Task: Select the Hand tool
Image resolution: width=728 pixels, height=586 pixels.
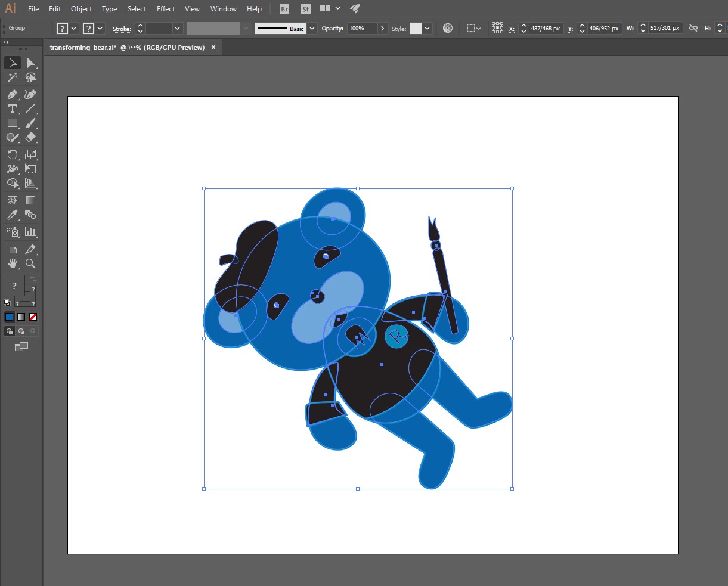Action: [x=12, y=263]
